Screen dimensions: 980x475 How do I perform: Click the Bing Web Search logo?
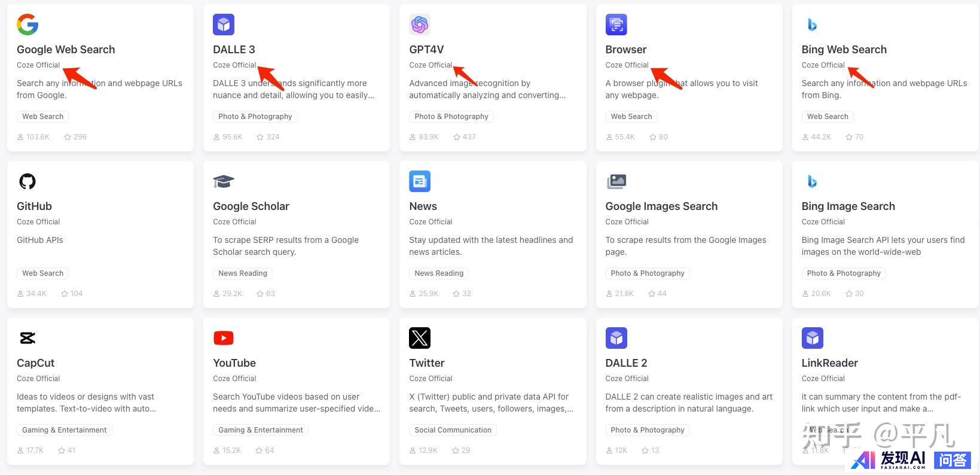tap(812, 25)
